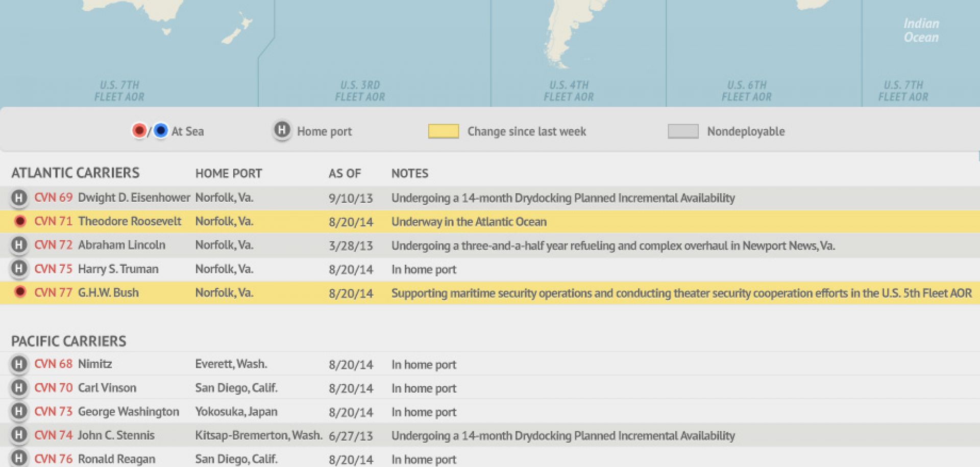Select the CVN 72 hull number
Screen dimensions: 980x467
pos(54,245)
